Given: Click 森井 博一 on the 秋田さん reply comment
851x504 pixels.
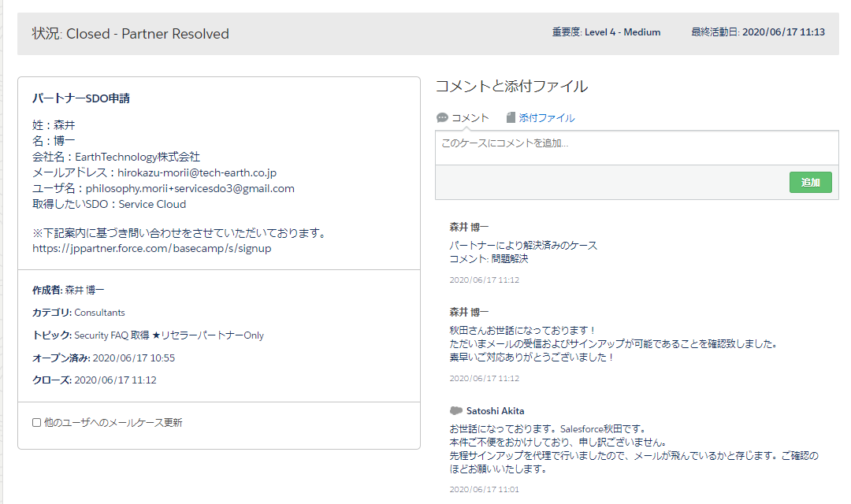Looking at the screenshot, I should pos(469,312).
